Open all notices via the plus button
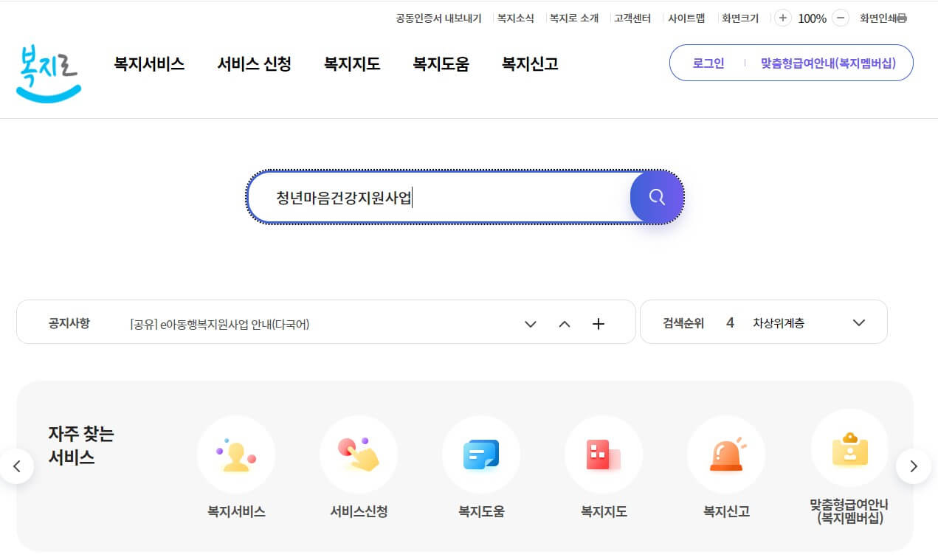 tap(599, 323)
